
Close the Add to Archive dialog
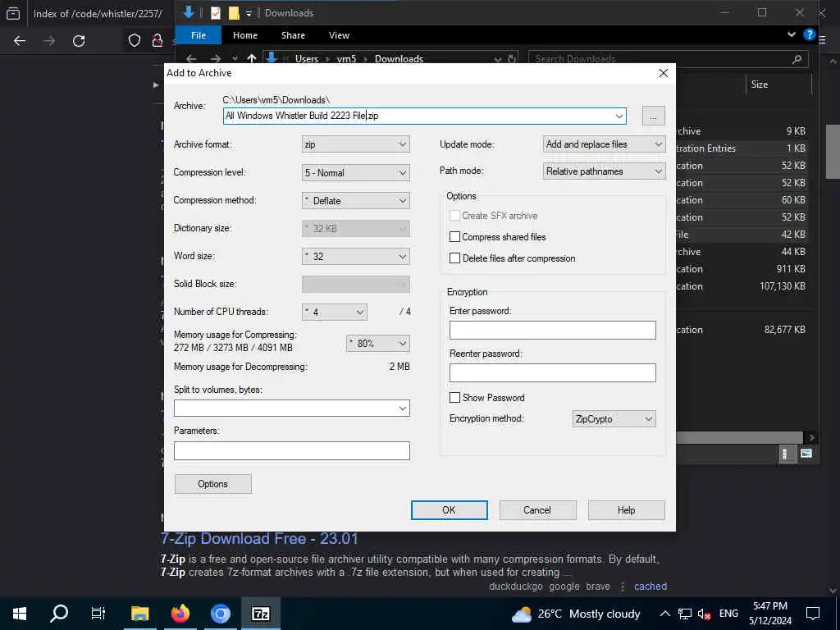point(663,73)
